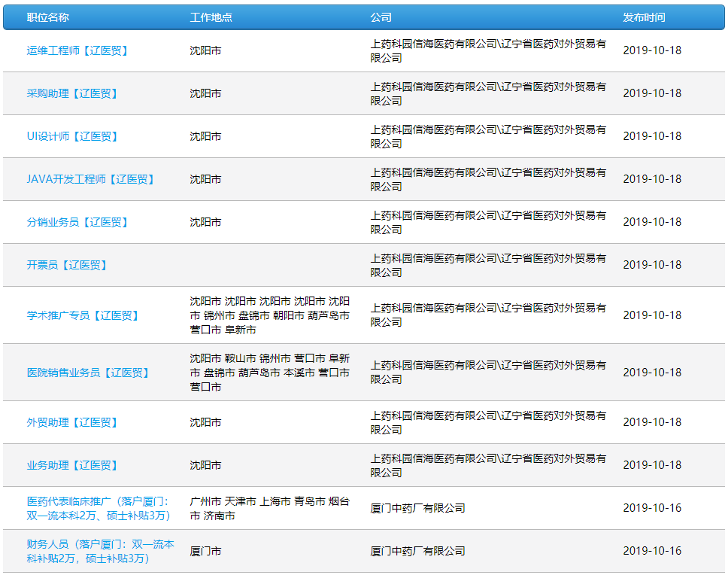This screenshot has height=575, width=728.
Task: Open the UI设计师【辽医贸】 job posting
Action: point(72,136)
